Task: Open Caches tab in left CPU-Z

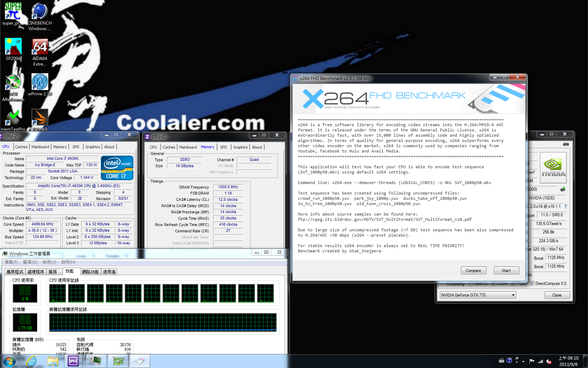Action: pos(21,147)
